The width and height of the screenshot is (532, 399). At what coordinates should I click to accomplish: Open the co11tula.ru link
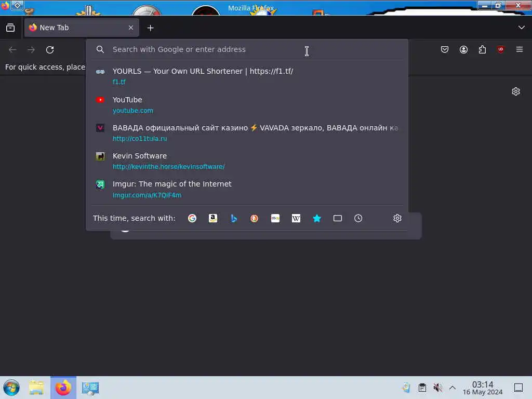[140, 138]
